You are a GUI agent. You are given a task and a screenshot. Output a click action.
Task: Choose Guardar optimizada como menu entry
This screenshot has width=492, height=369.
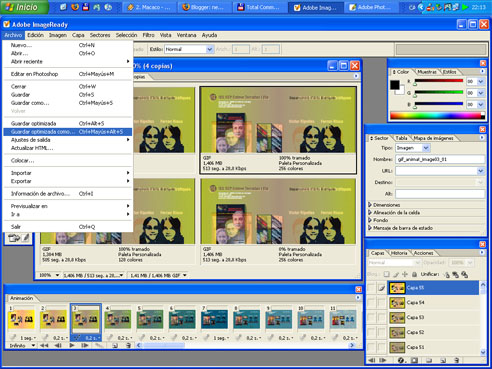point(67,132)
